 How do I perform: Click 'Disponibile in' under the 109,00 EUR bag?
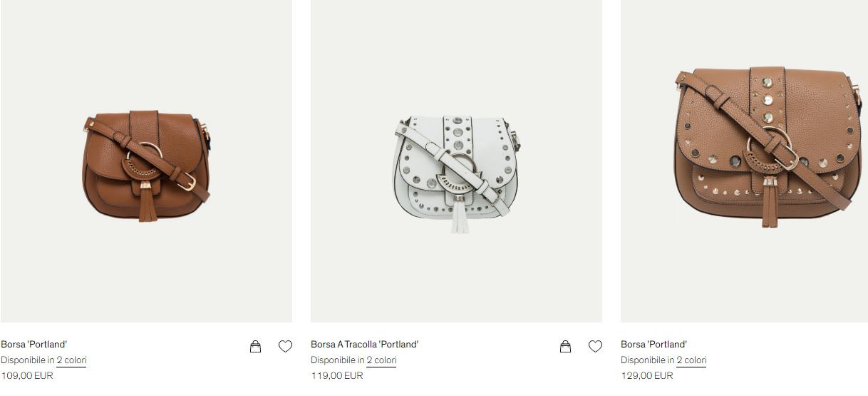[28, 360]
